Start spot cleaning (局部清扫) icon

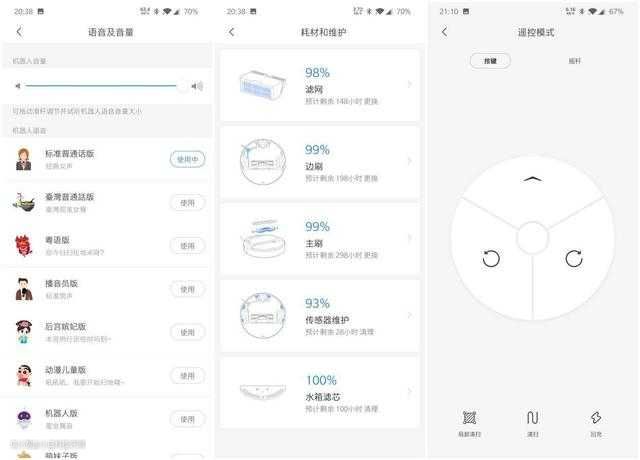469,418
